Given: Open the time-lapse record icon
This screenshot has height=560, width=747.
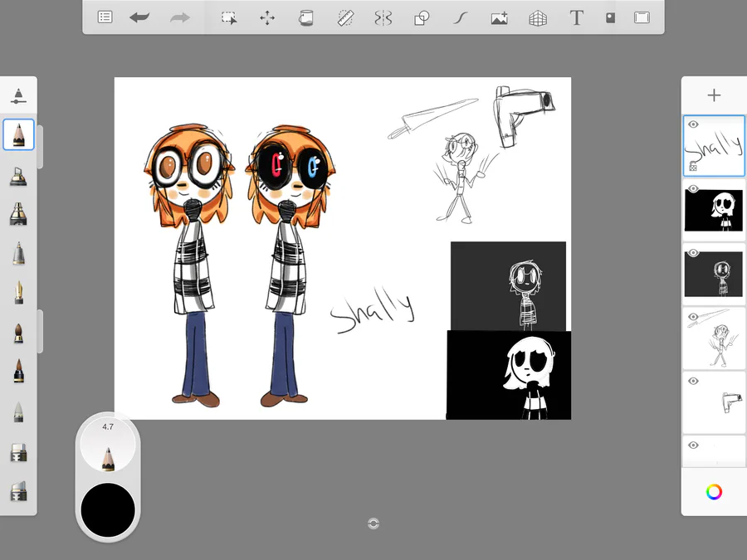Looking at the screenshot, I should 610,18.
